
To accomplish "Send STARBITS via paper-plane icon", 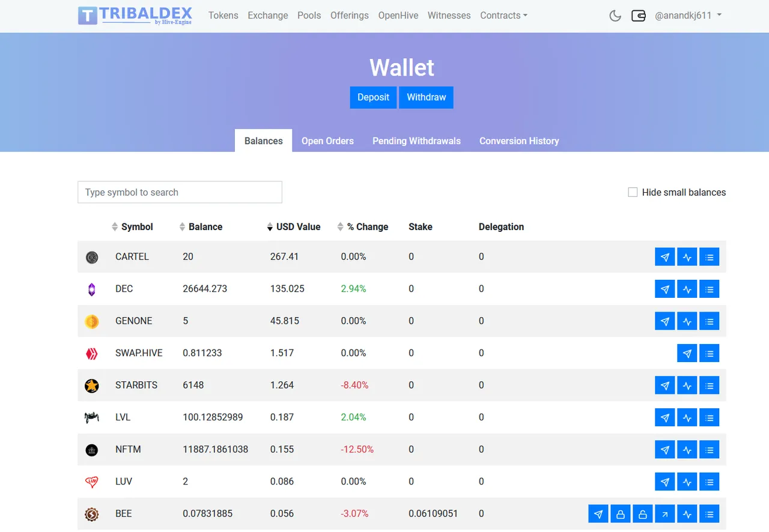I will 664,385.
